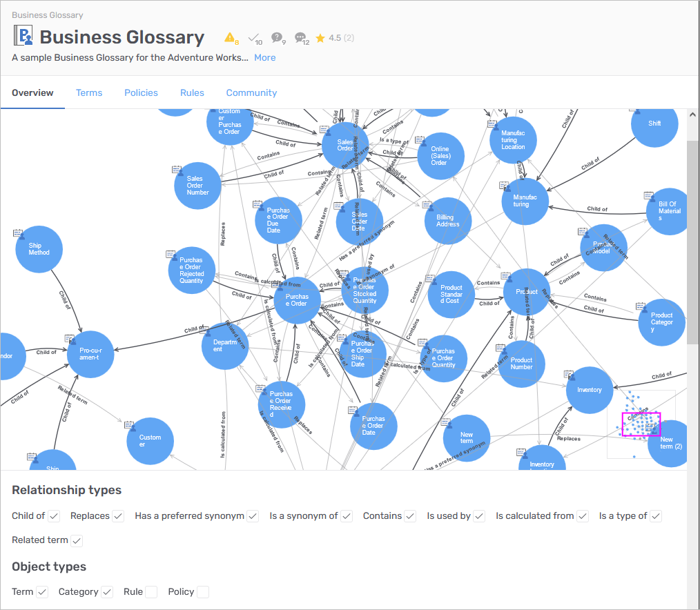The width and height of the screenshot is (700, 610).
Task: Select the Sales Order node
Action: point(345,146)
